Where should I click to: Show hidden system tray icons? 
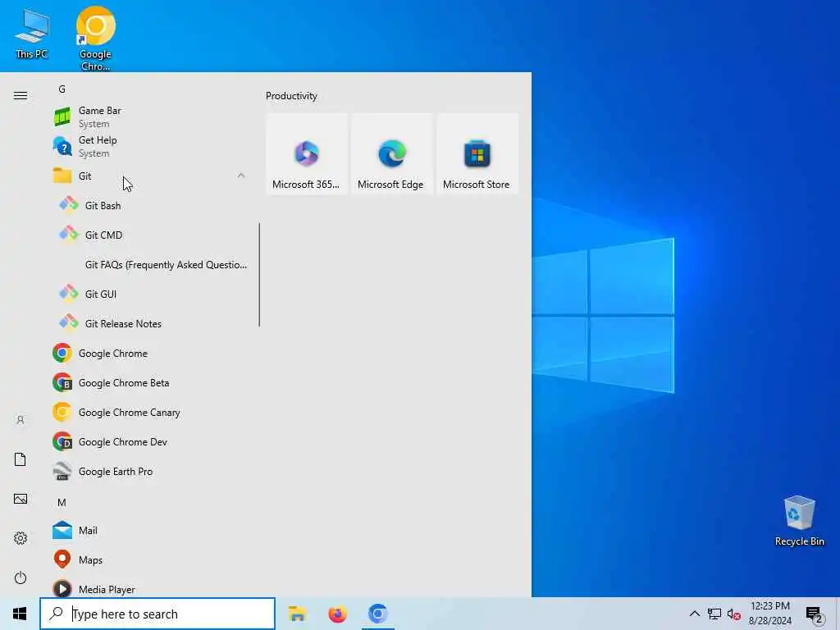coord(694,614)
